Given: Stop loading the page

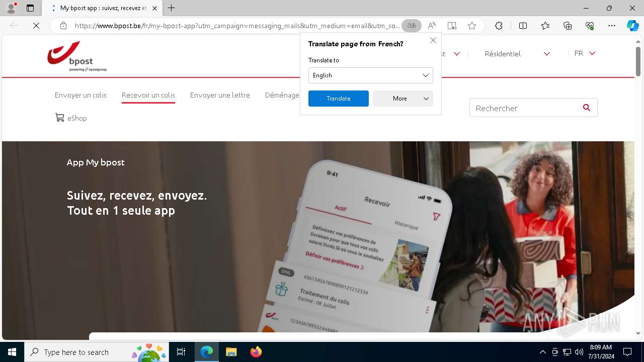Looking at the screenshot, I should 36,26.
